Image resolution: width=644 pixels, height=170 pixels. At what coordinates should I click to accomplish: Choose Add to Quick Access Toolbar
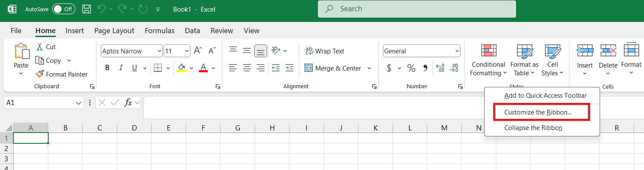(545, 96)
